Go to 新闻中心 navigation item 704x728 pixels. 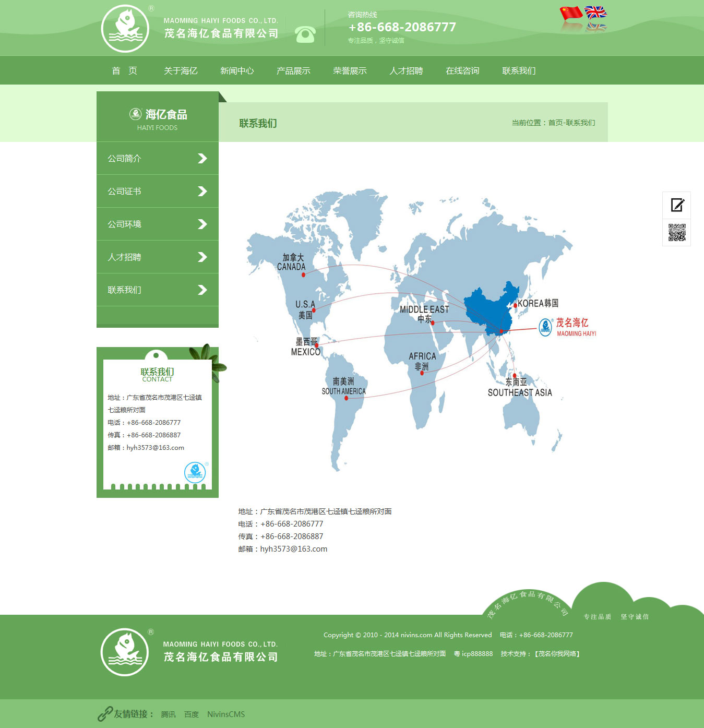pos(237,71)
